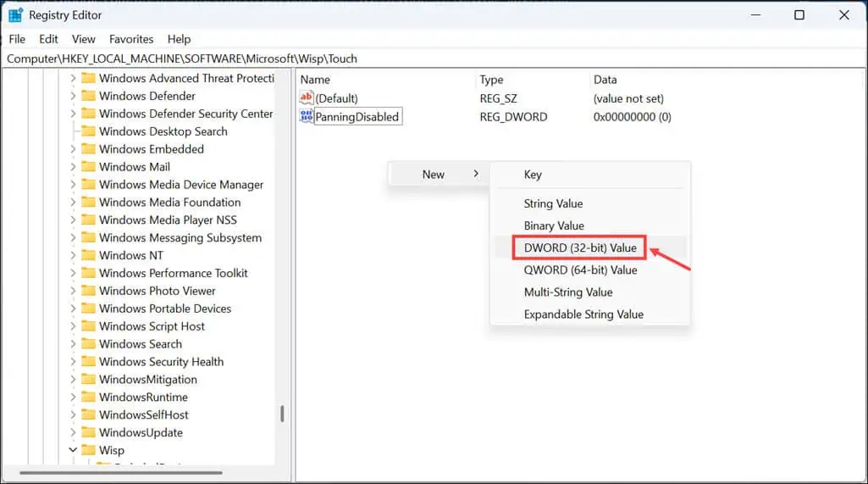
Task: Select the Windows Mail tree item label
Action: (x=135, y=167)
